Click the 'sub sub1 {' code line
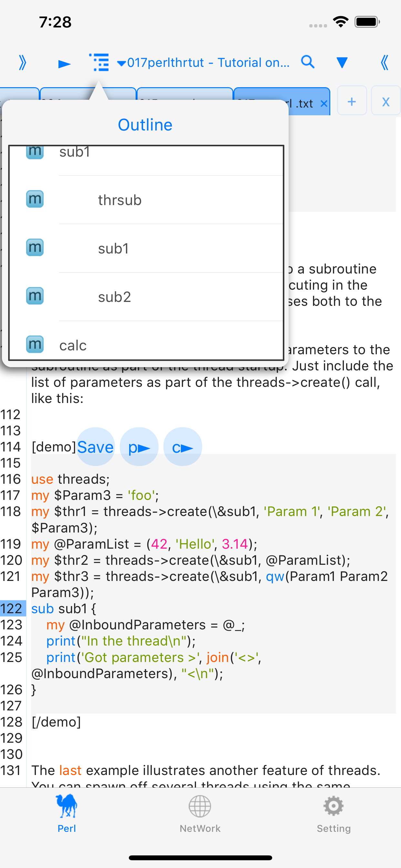This screenshot has width=401, height=868. click(x=64, y=609)
